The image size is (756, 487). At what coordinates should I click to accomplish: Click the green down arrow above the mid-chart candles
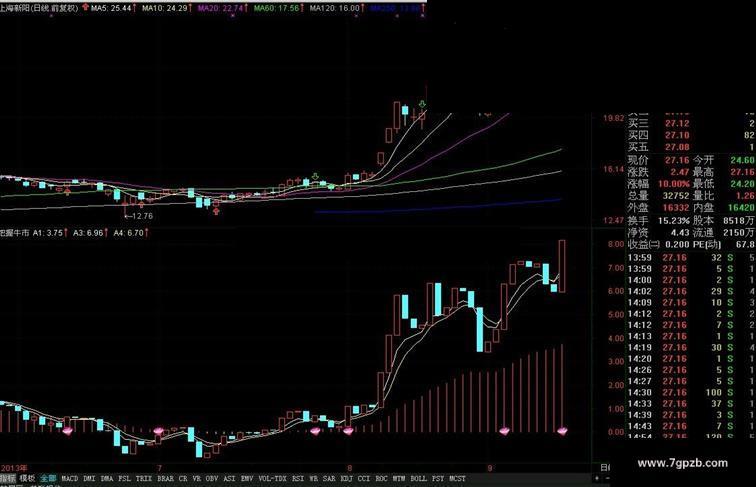pos(315,176)
